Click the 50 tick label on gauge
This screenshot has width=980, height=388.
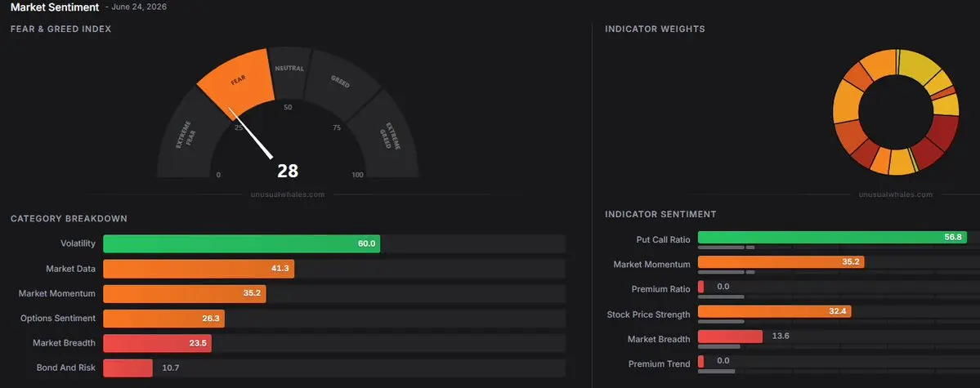pyautogui.click(x=288, y=108)
